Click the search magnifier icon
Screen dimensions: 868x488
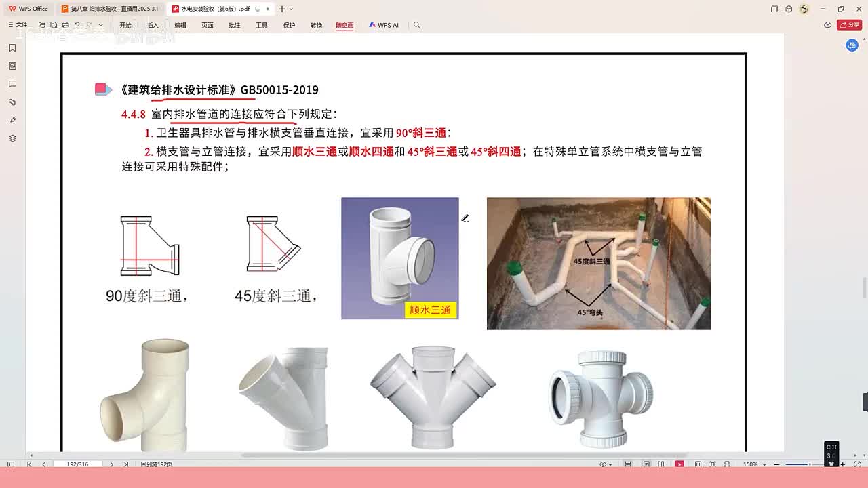417,25
